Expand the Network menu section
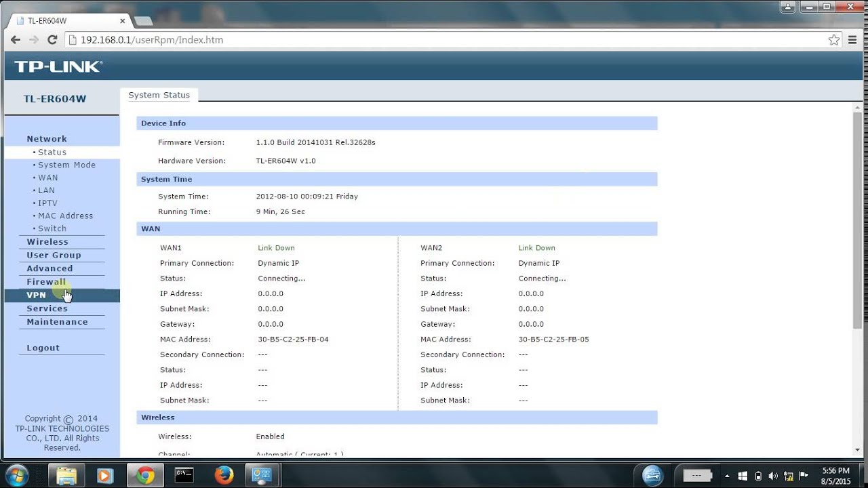 [x=47, y=139]
